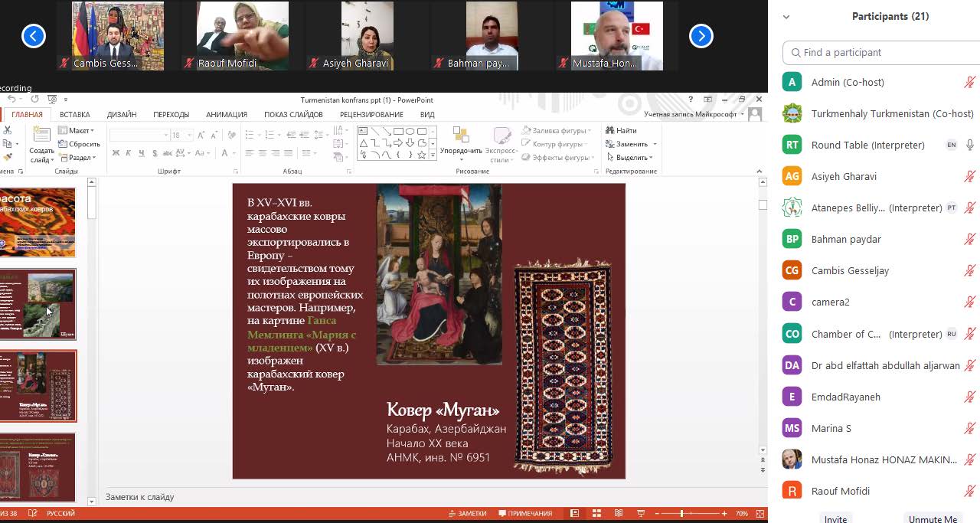The image size is (980, 523).
Task: Expand the shapes gallery with More arrow
Action: 433,155
